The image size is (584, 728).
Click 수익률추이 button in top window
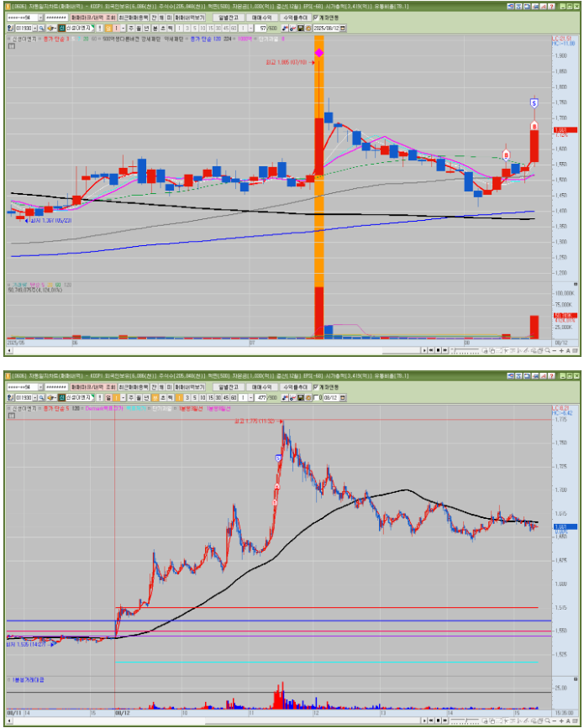(295, 18)
